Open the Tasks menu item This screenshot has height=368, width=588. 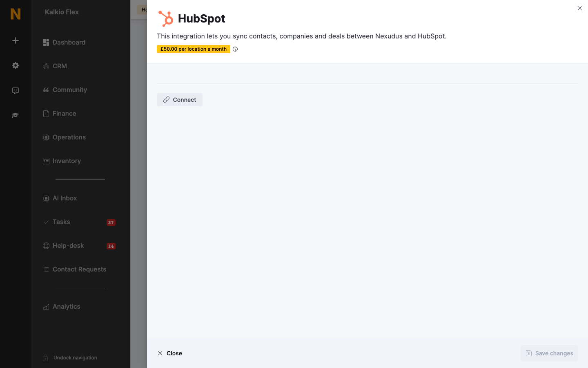click(x=56, y=222)
